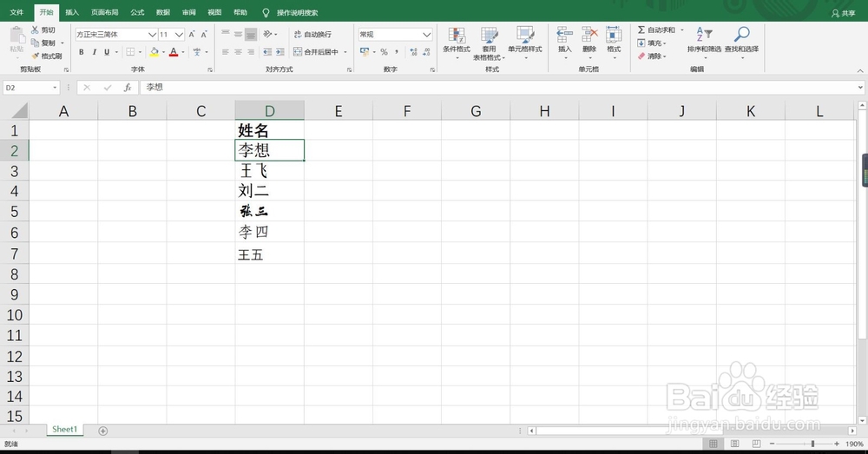Click the Delete cells (删除) icon
This screenshot has width=868, height=454.
click(589, 36)
